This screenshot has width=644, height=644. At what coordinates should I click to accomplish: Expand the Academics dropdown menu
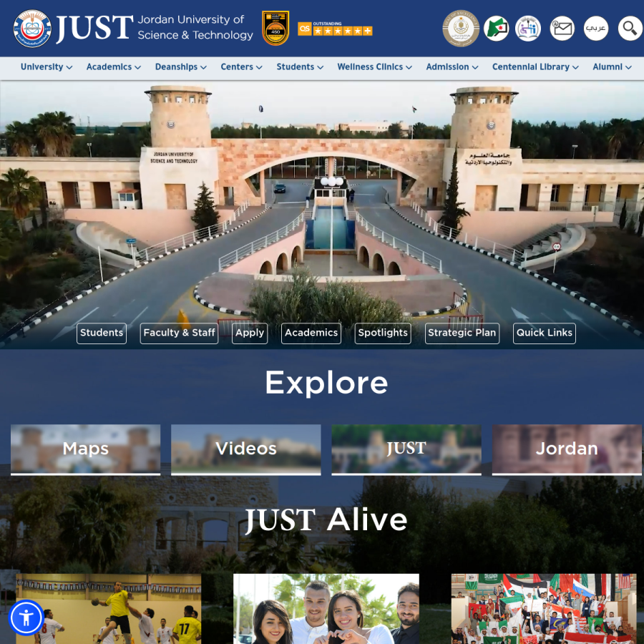(113, 67)
